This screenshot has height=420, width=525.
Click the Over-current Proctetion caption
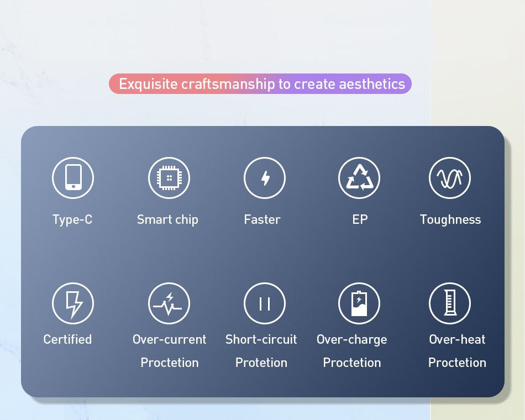click(x=169, y=351)
